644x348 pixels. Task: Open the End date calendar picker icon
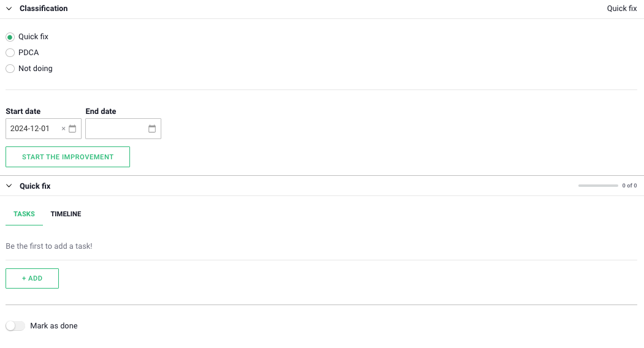[x=152, y=129]
